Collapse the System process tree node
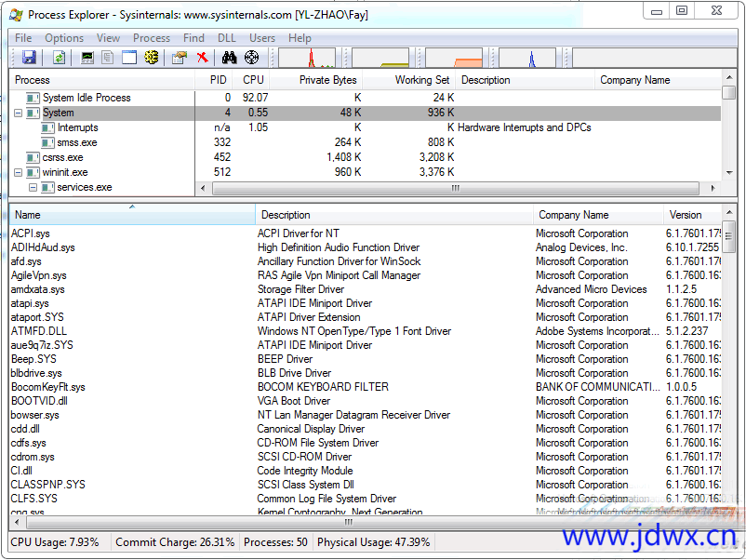Screen dimensions: 746x560 click(19, 113)
